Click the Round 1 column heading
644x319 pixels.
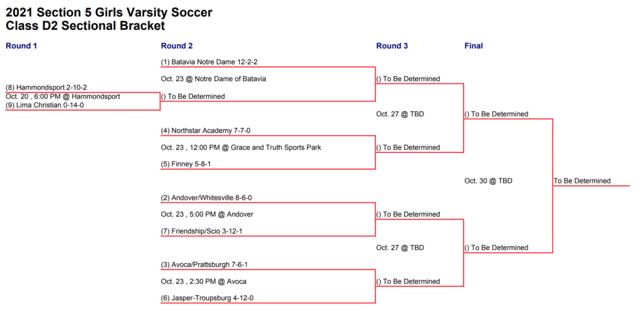[21, 46]
